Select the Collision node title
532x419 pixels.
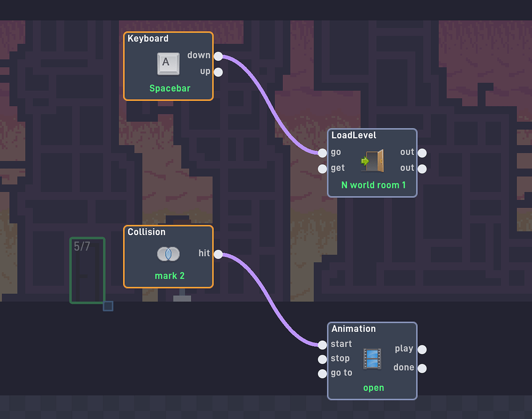click(x=147, y=232)
